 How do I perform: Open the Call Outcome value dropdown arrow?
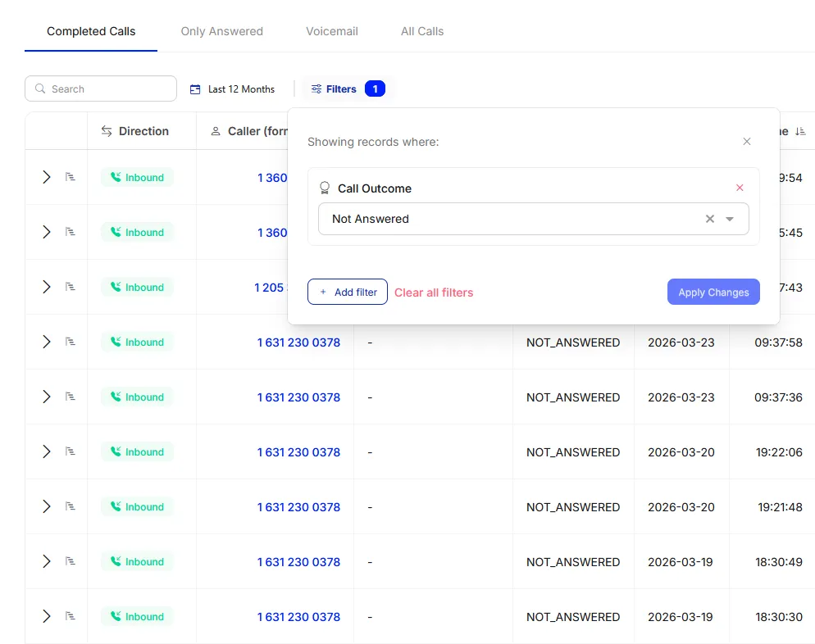730,219
